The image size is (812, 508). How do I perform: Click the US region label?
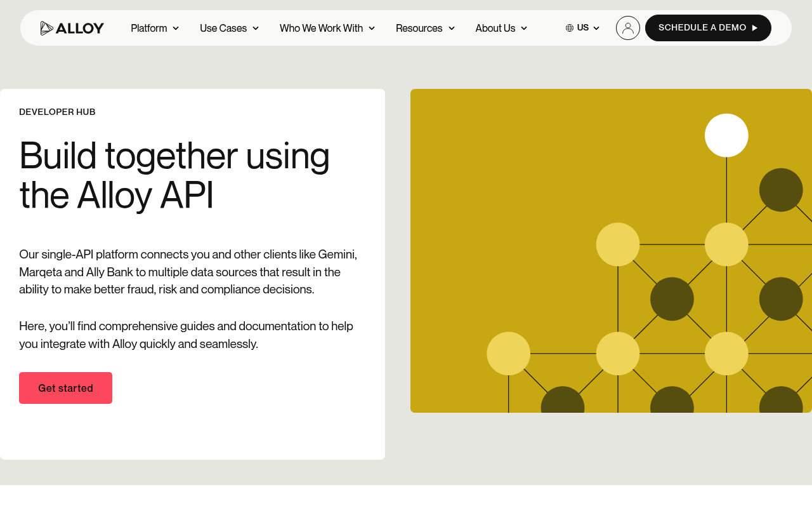click(x=583, y=28)
